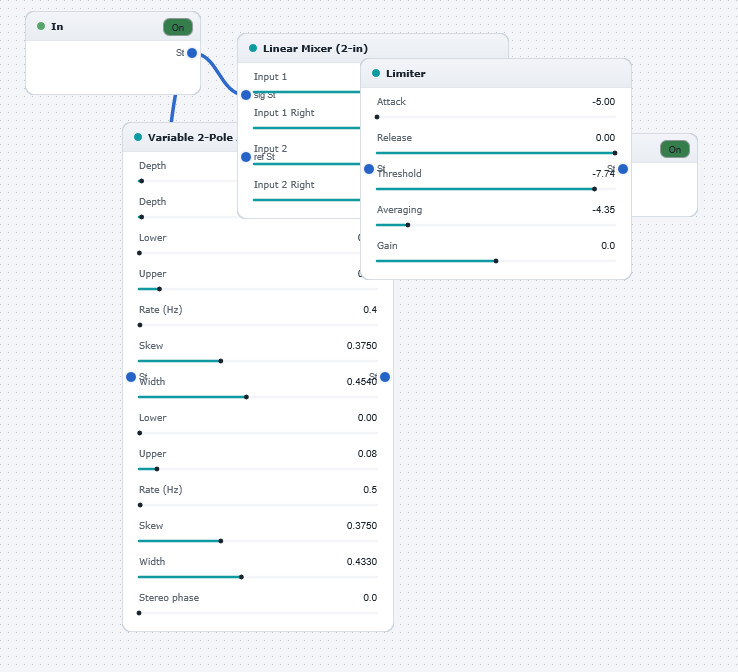Adjust the Limiter Gain slider
Image resolution: width=738 pixels, height=672 pixels.
[x=496, y=261]
